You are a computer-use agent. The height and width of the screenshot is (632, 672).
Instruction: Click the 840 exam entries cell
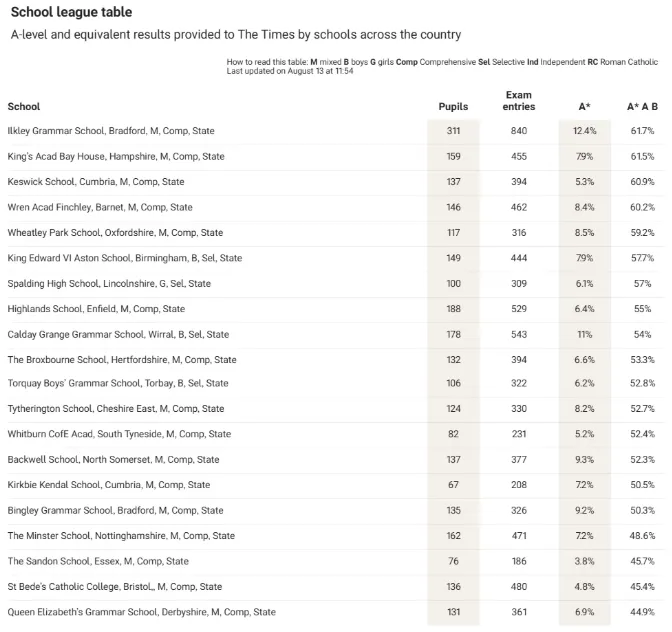519,131
